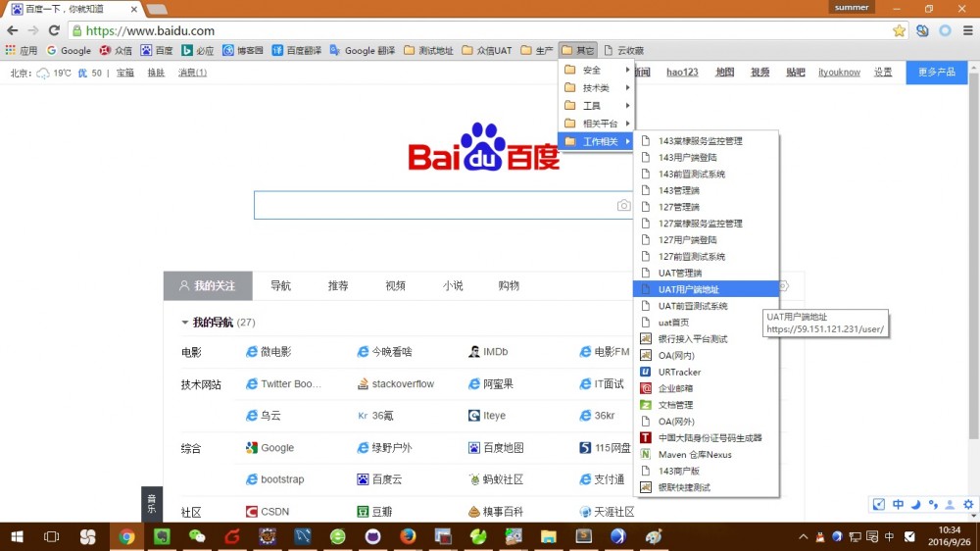Open IMDb navigation link
Screen dimensions: 980x551
tap(488, 352)
